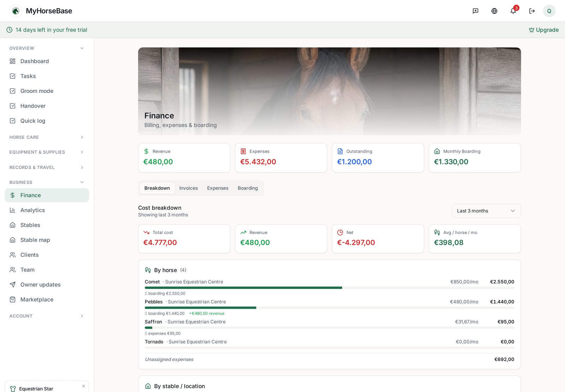The height and width of the screenshot is (392, 565).
Task: Click the Finance horse banner image
Action: click(329, 91)
